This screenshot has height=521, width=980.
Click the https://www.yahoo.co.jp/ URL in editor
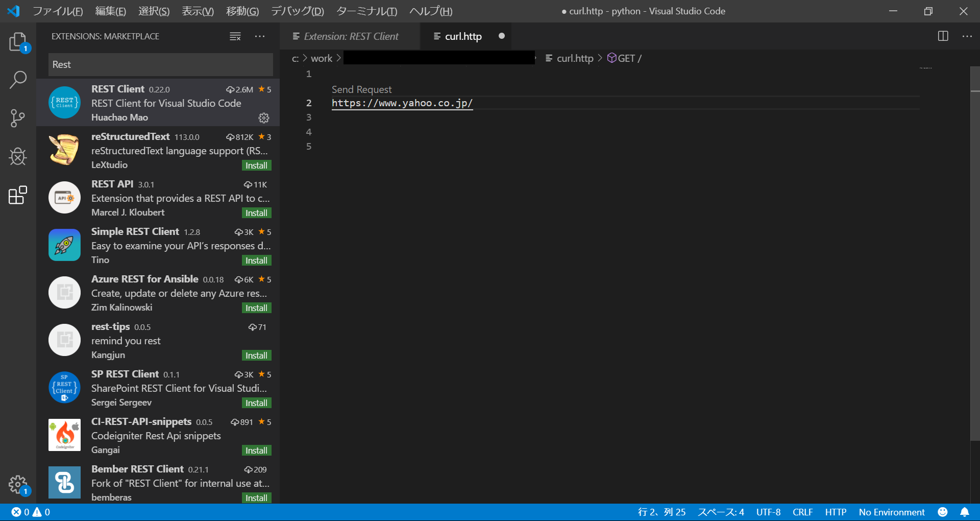402,103
